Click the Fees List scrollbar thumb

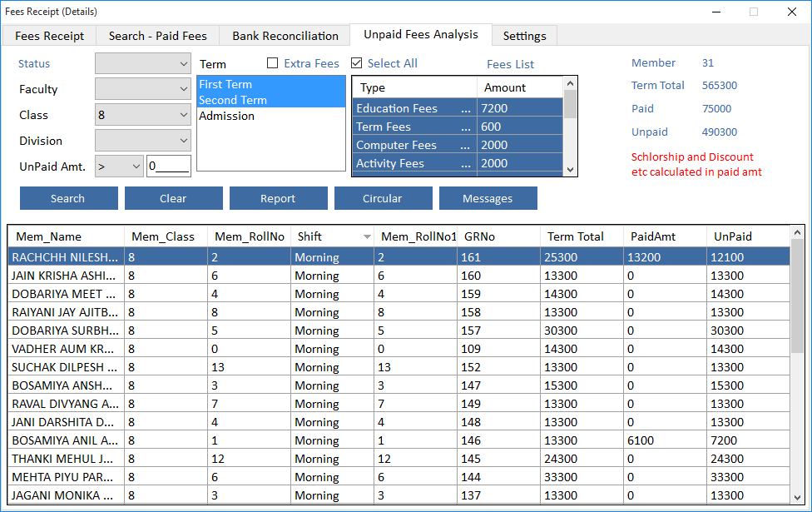(x=570, y=103)
